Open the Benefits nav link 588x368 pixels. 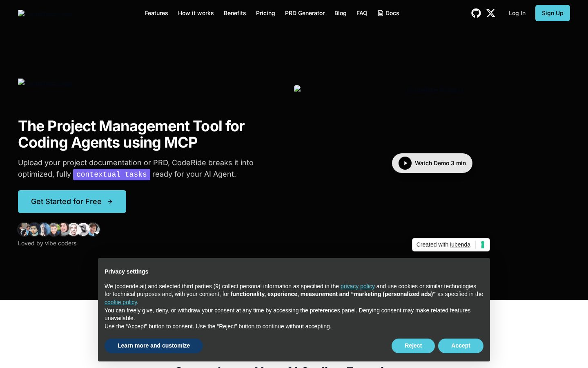point(235,13)
